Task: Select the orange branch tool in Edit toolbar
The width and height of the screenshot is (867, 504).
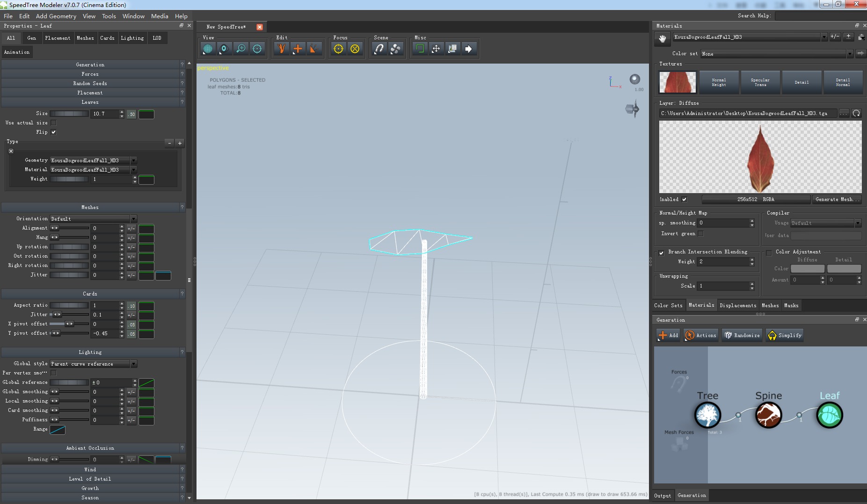Action: [x=281, y=49]
